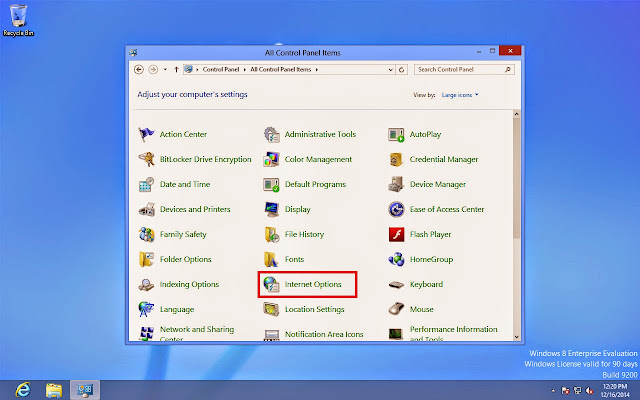
Task: Click the Default Programs icon
Action: click(x=271, y=184)
